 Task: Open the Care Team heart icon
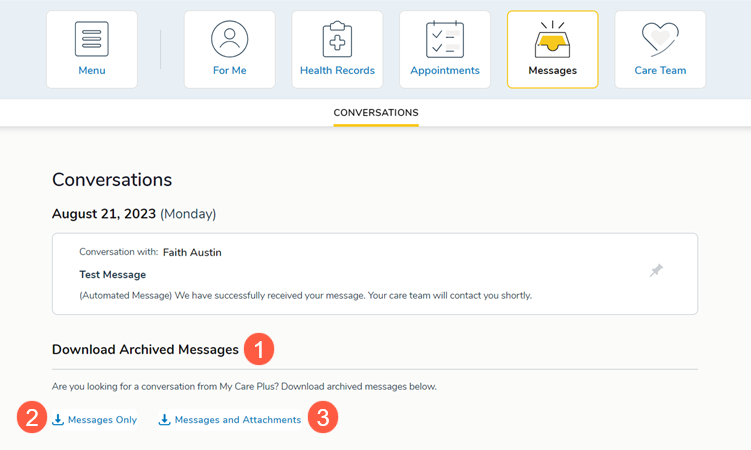coord(660,39)
